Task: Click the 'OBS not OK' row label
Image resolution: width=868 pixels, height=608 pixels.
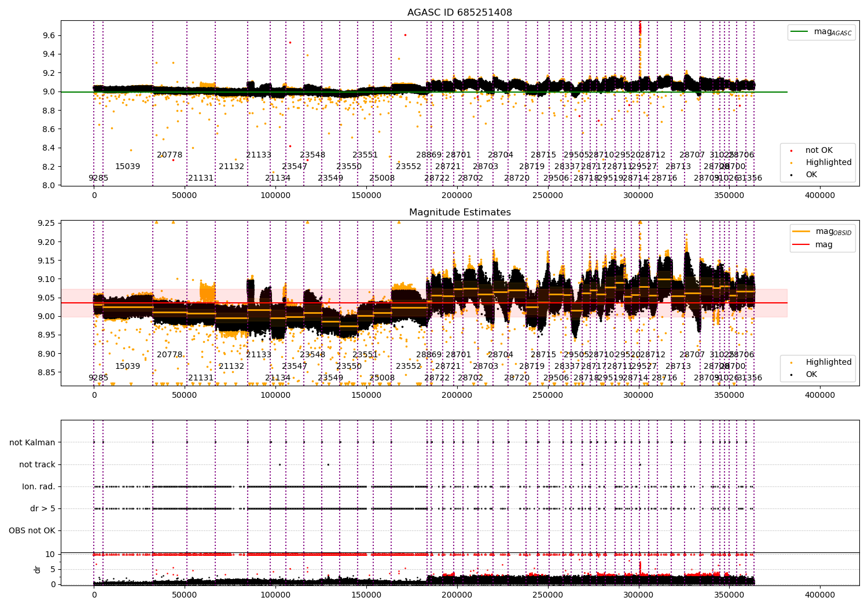Action: click(x=32, y=530)
